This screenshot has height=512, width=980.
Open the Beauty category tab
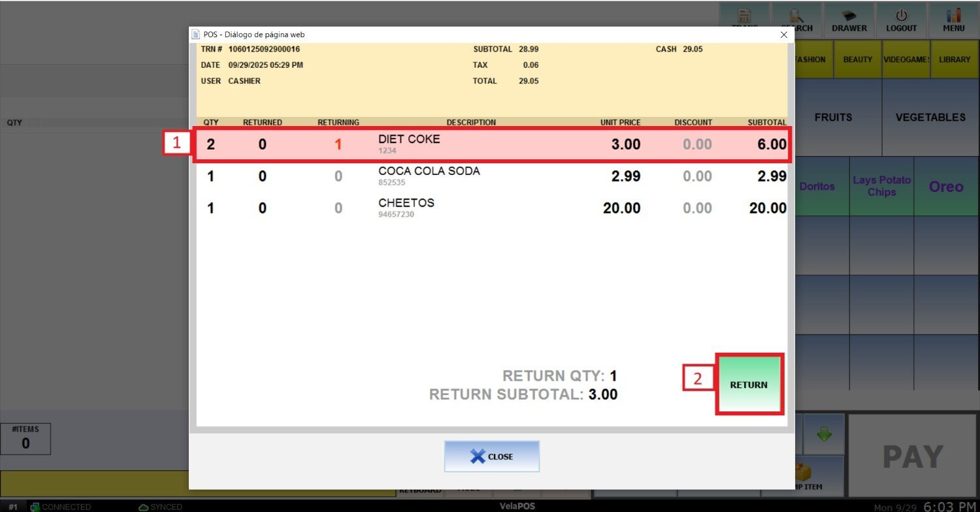pyautogui.click(x=857, y=59)
